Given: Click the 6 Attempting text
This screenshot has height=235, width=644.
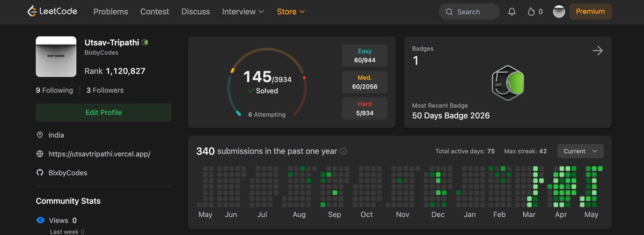Looking at the screenshot, I should pyautogui.click(x=267, y=114).
